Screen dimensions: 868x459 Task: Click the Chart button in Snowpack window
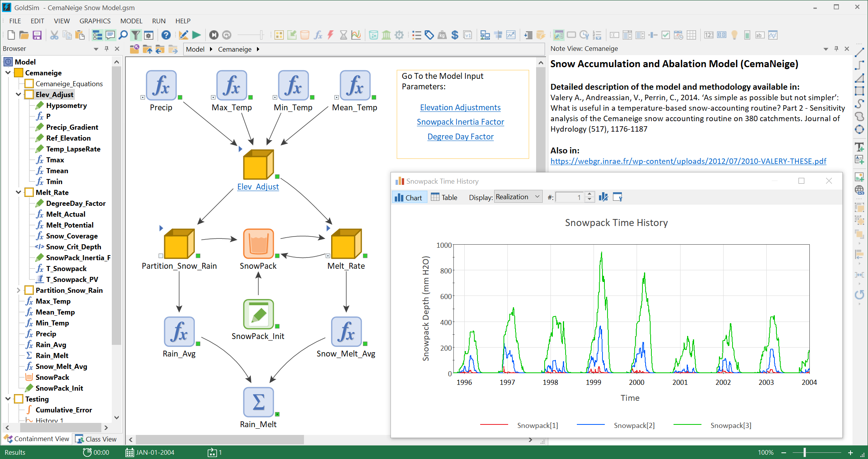[409, 197]
